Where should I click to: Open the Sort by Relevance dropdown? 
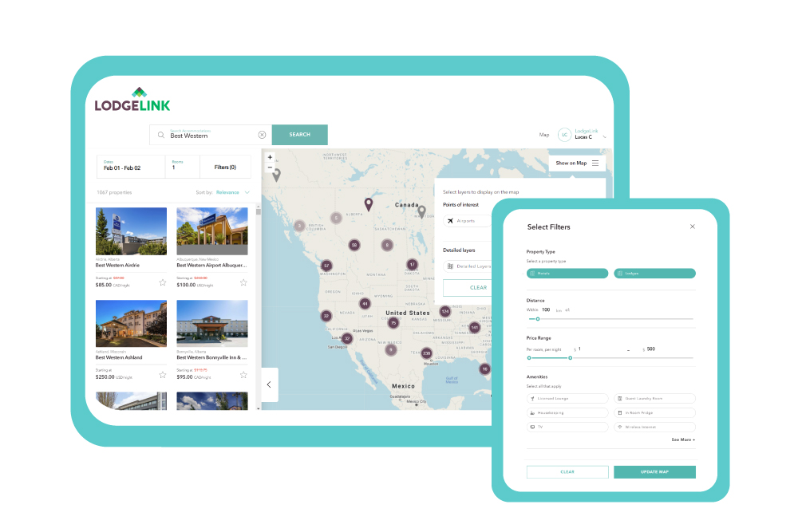click(x=232, y=191)
